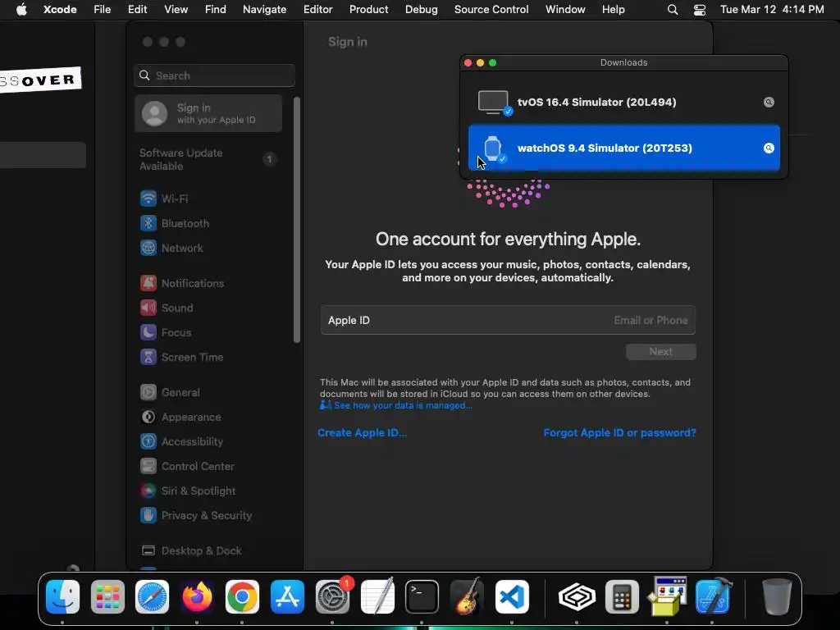Open Launchpad from the Dock
This screenshot has width=840, height=630.
(107, 597)
